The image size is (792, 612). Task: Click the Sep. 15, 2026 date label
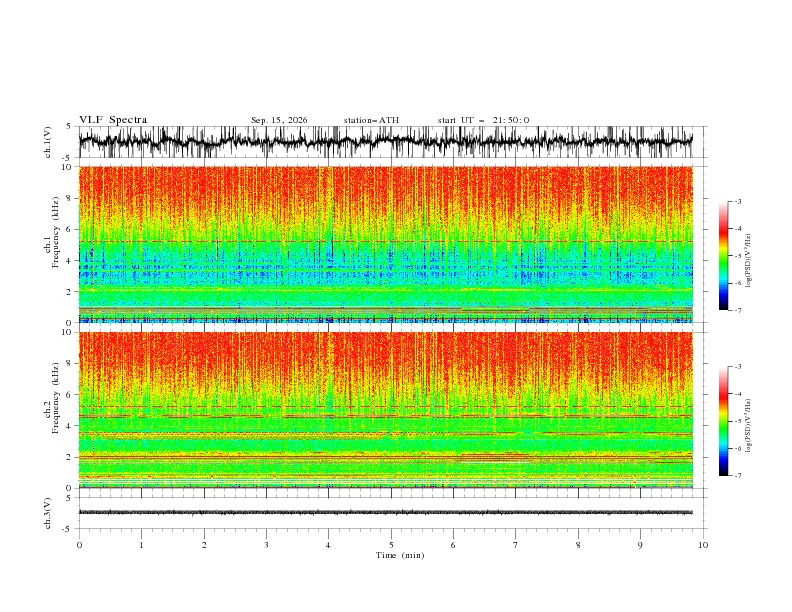click(279, 120)
